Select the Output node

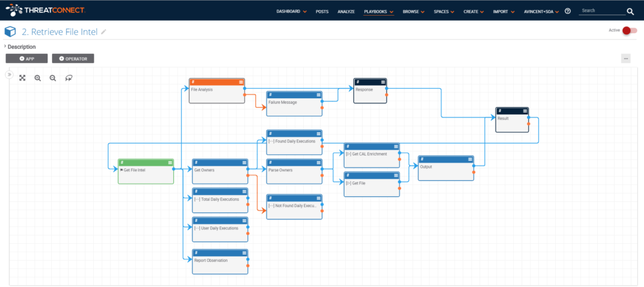point(446,168)
